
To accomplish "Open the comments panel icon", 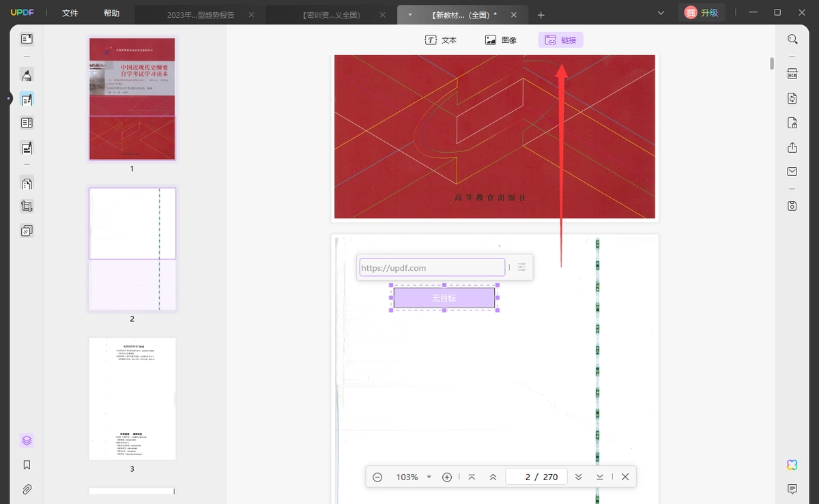I will (792, 489).
